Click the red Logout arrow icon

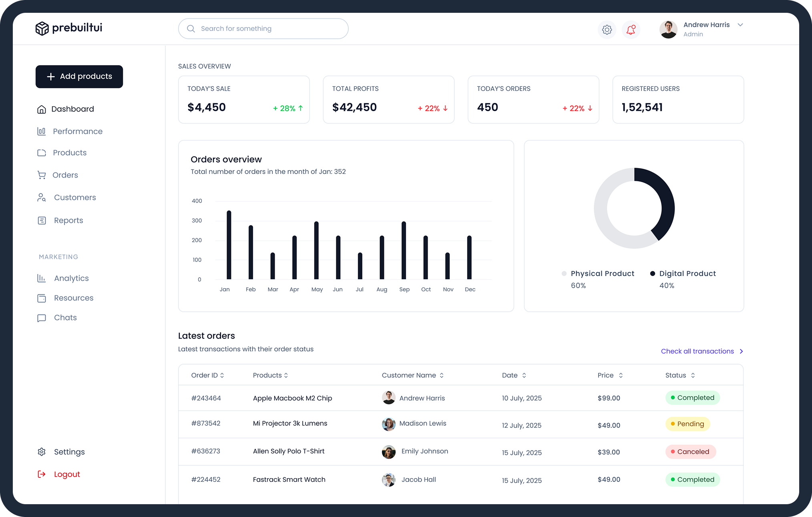[x=42, y=474]
